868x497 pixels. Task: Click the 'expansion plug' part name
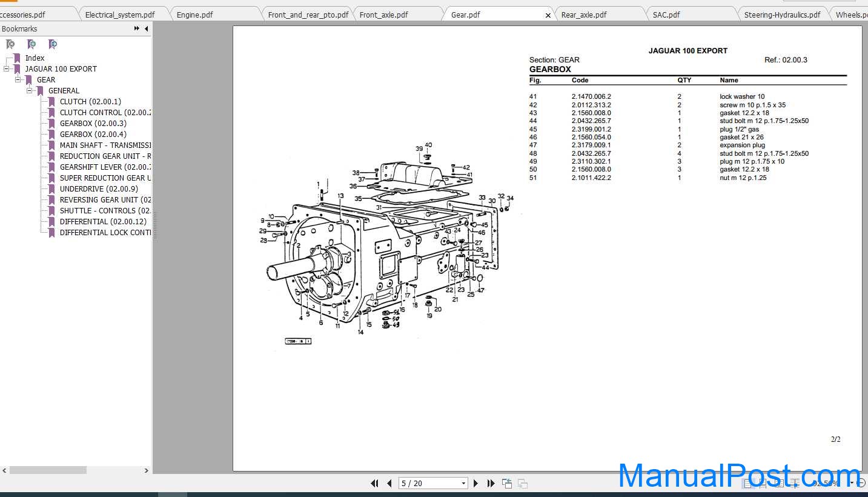coord(742,145)
